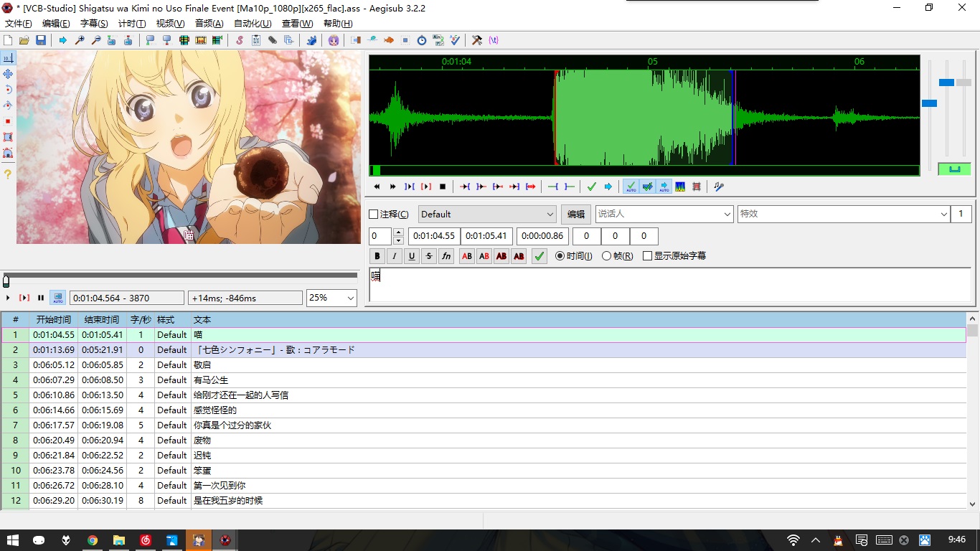Viewport: 980px width, 551px height.
Task: Open the Properties clipboard icon
Action: tap(255, 40)
